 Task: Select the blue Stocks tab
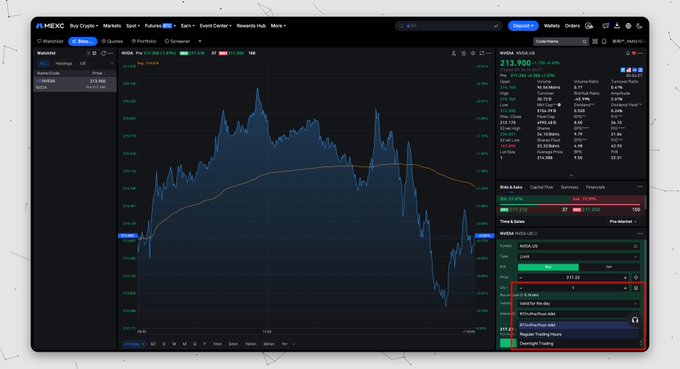82,41
